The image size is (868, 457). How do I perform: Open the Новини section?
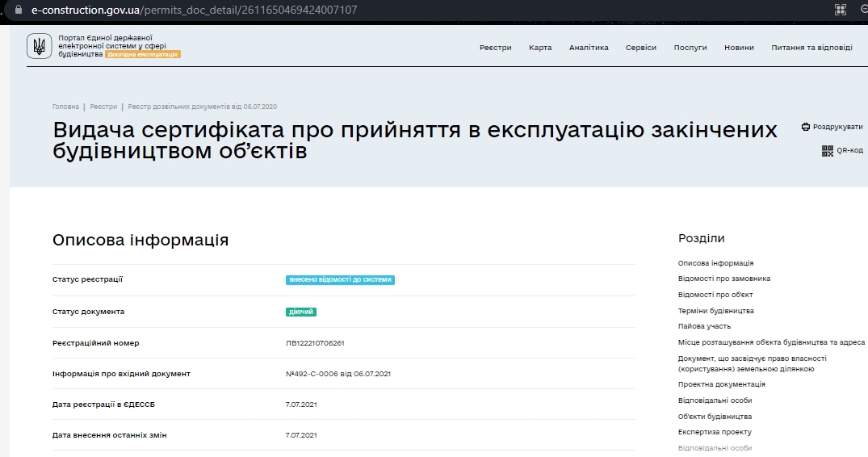pos(739,48)
